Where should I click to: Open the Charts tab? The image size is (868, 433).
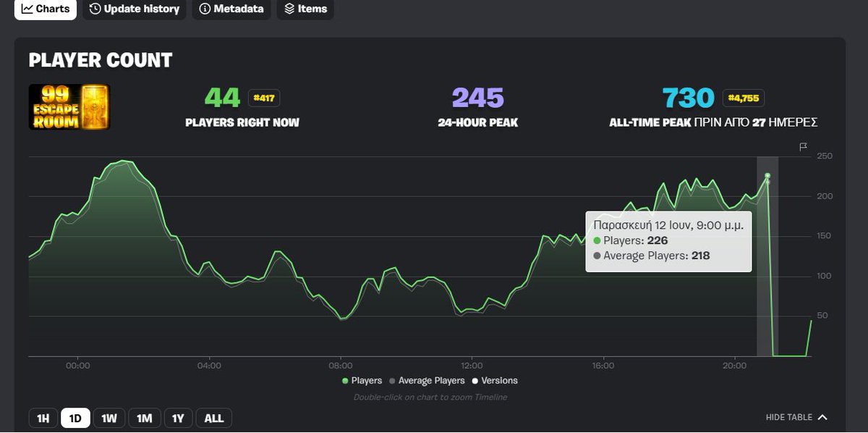pos(46,9)
